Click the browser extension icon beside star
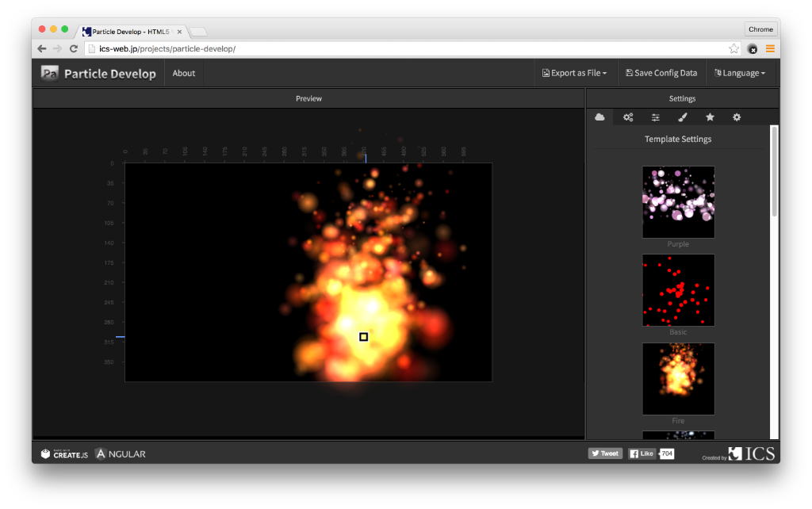Screen dimensions: 812x509 (x=753, y=49)
